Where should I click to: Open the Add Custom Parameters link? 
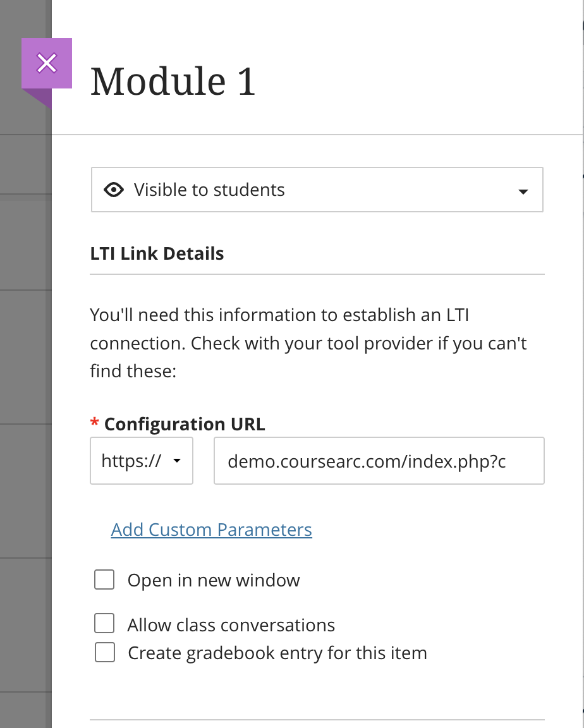click(211, 530)
